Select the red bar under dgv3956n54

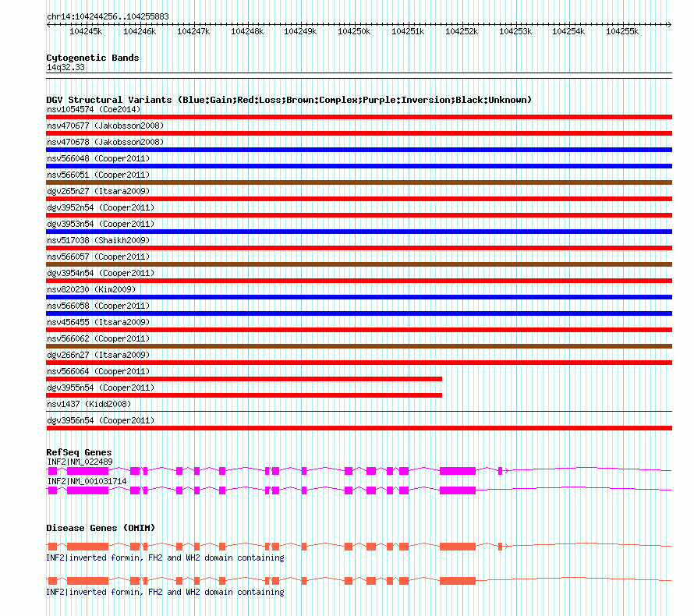click(359, 428)
